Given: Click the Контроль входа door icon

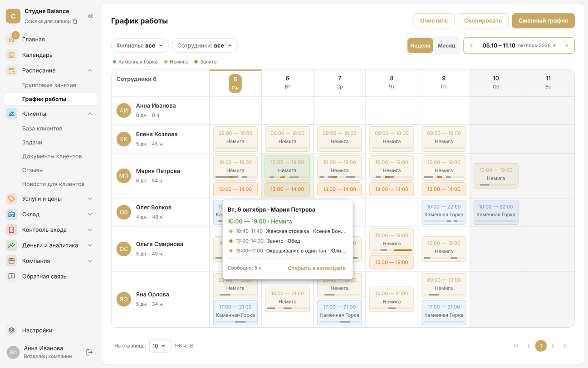Looking at the screenshot, I should (12, 230).
